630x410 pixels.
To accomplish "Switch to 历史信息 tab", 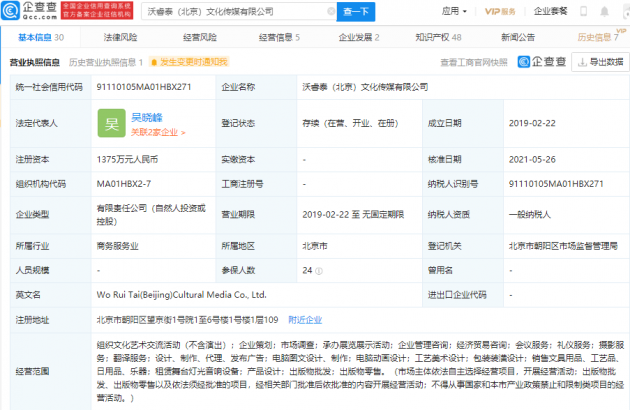I will click(x=598, y=37).
